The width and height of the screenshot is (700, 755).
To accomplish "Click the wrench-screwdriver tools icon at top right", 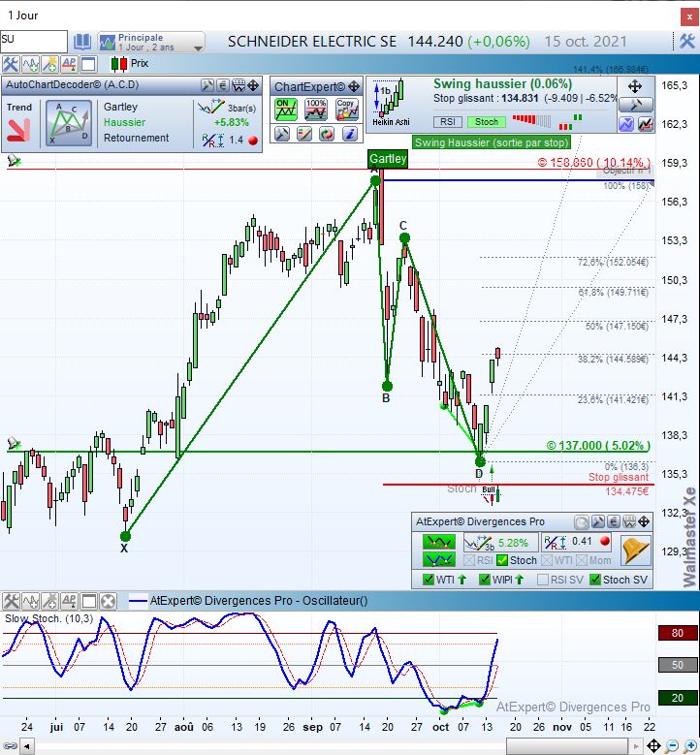I will click(687, 42).
